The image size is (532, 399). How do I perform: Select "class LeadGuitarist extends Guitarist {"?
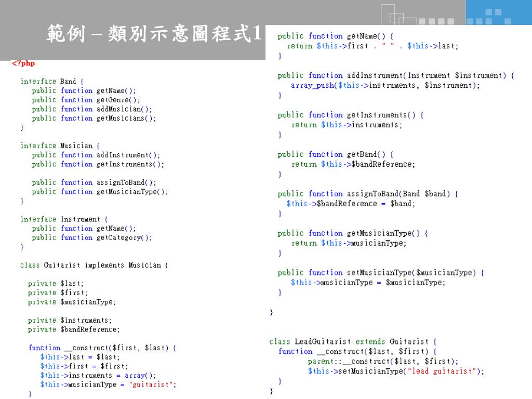353,341
